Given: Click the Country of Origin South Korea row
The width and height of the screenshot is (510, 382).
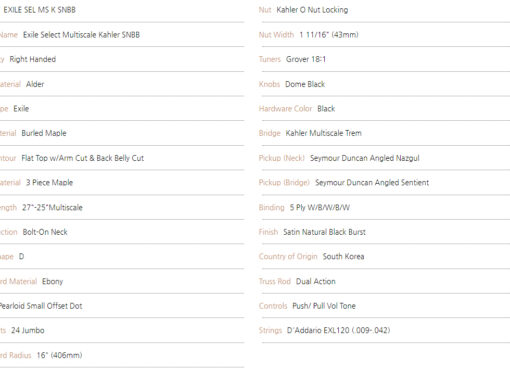Looking at the screenshot, I should click(384, 257).
